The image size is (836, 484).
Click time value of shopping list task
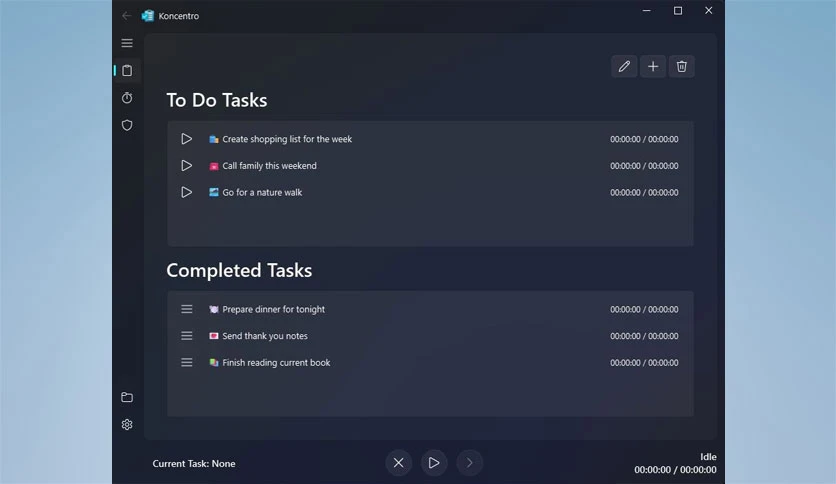[x=644, y=139]
